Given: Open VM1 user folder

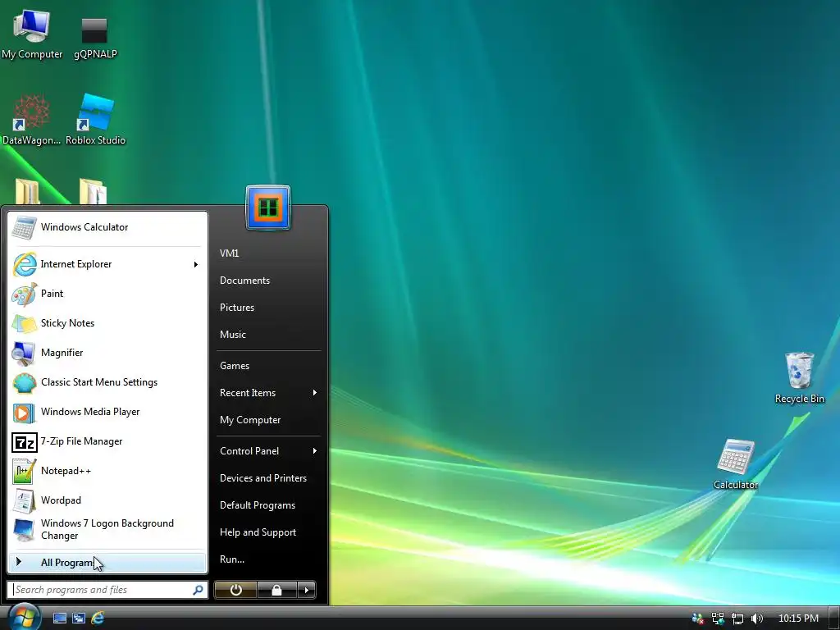Looking at the screenshot, I should [269, 253].
